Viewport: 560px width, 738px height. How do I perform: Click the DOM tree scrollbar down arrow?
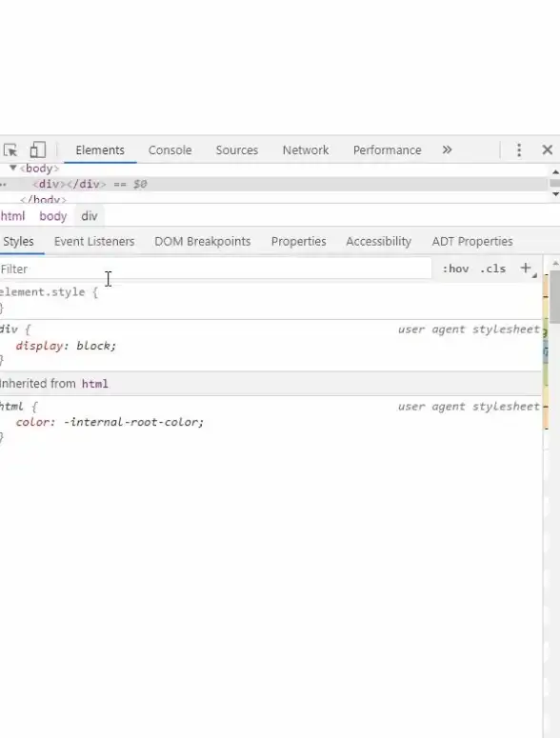pyautogui.click(x=555, y=194)
